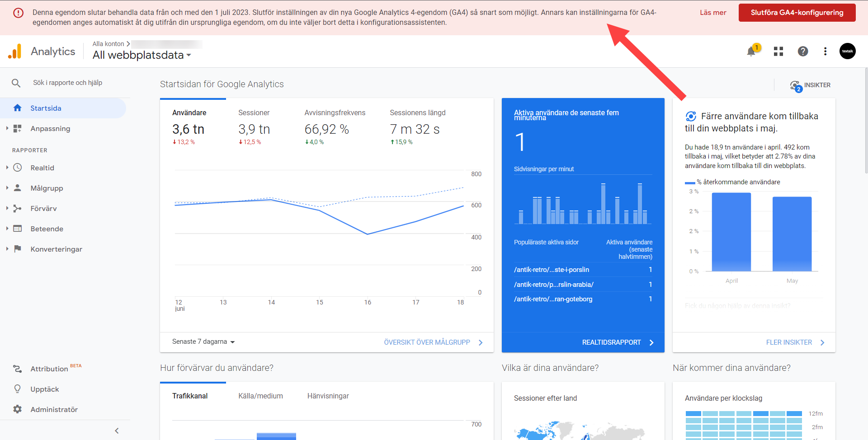Click the search reports and help field
The image size is (868, 440).
coord(68,83)
